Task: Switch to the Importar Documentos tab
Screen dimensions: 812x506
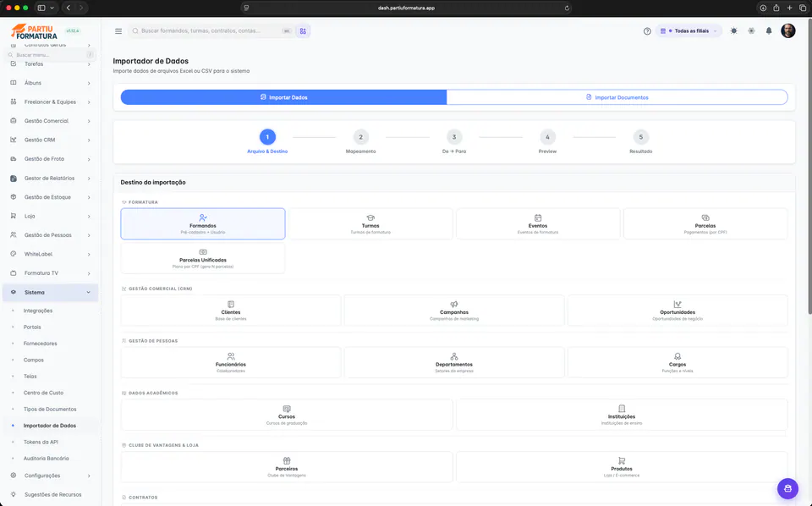Action: tap(617, 97)
